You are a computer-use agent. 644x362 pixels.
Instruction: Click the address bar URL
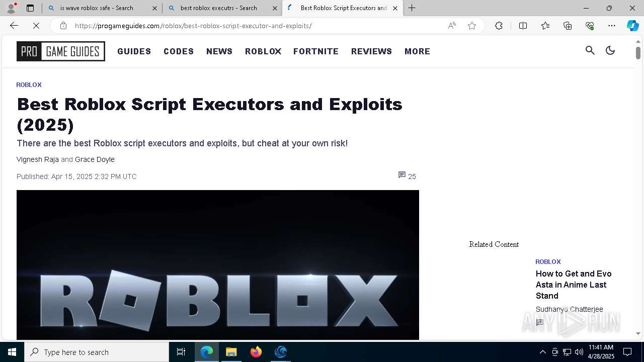coord(193,26)
